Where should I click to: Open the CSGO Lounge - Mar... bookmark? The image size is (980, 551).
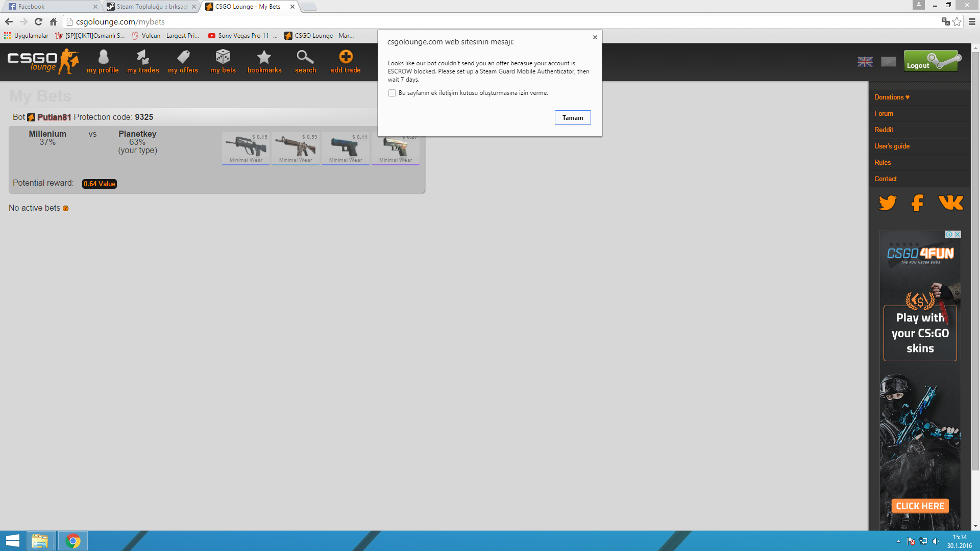tap(320, 36)
